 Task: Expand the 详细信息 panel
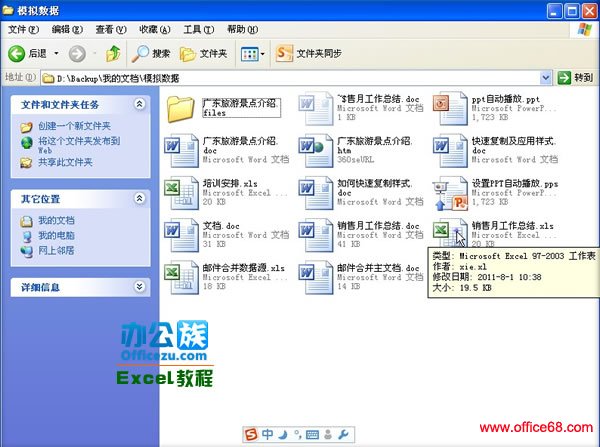click(139, 287)
